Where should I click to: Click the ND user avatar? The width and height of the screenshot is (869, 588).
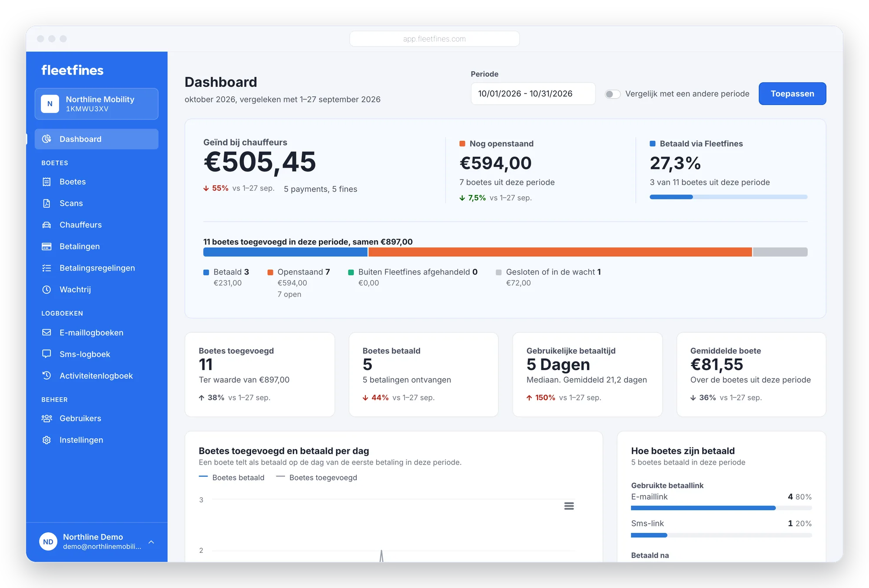[x=48, y=542]
